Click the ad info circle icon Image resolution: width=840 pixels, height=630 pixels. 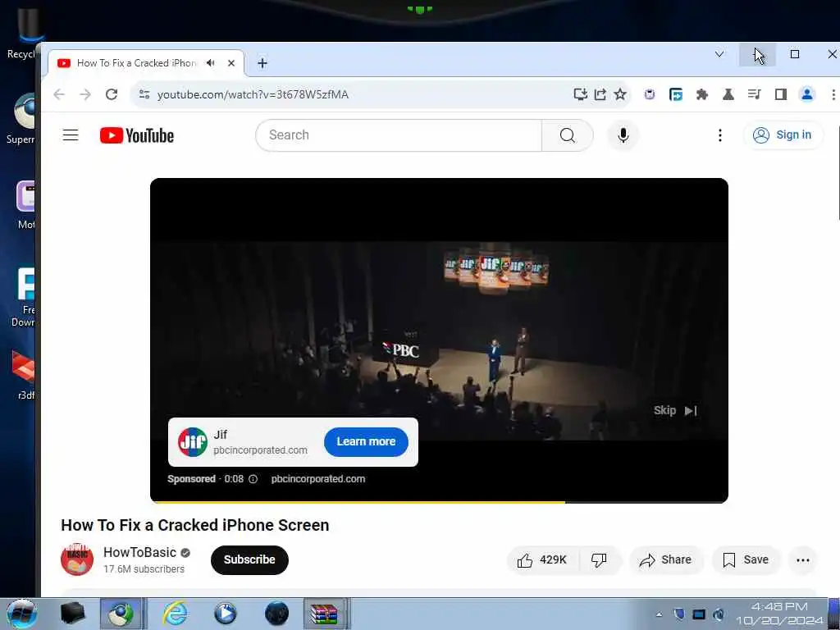click(x=253, y=479)
